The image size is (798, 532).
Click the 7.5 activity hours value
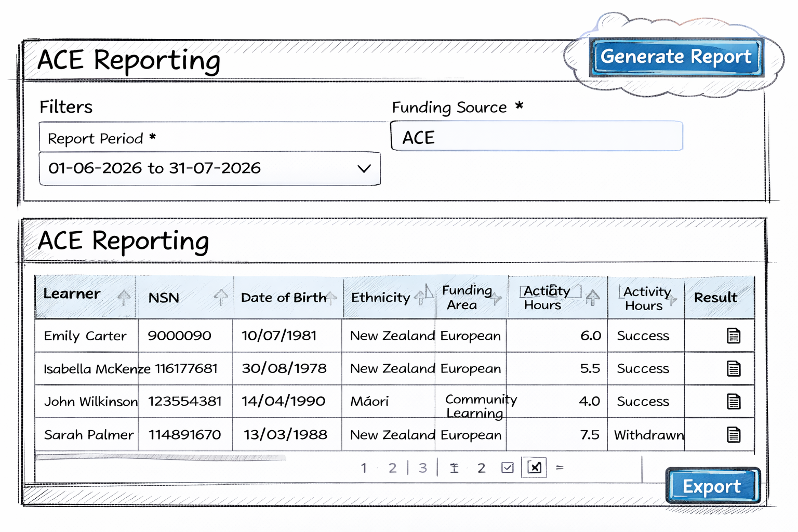pyautogui.click(x=590, y=434)
